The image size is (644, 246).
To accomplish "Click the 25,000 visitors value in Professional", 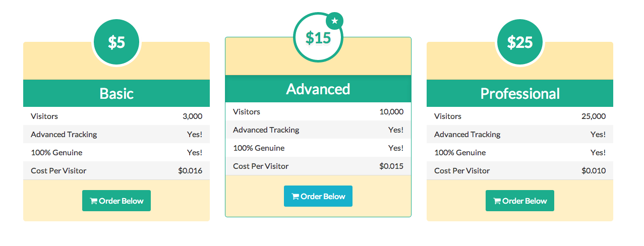I will click(593, 116).
